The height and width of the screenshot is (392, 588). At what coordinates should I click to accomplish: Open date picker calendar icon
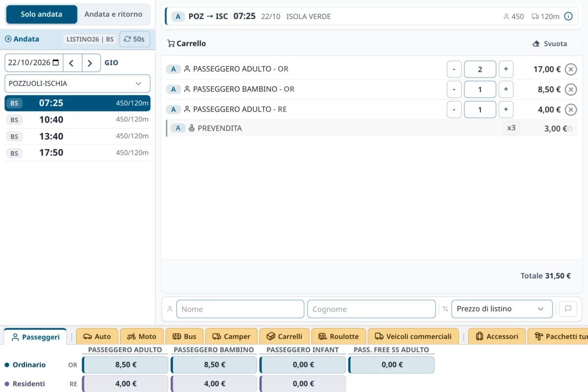coord(56,63)
